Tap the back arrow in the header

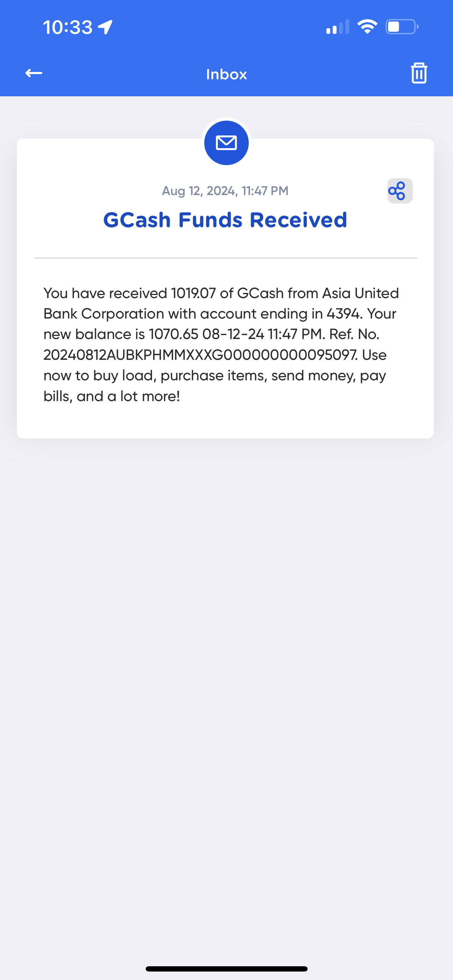coord(34,73)
